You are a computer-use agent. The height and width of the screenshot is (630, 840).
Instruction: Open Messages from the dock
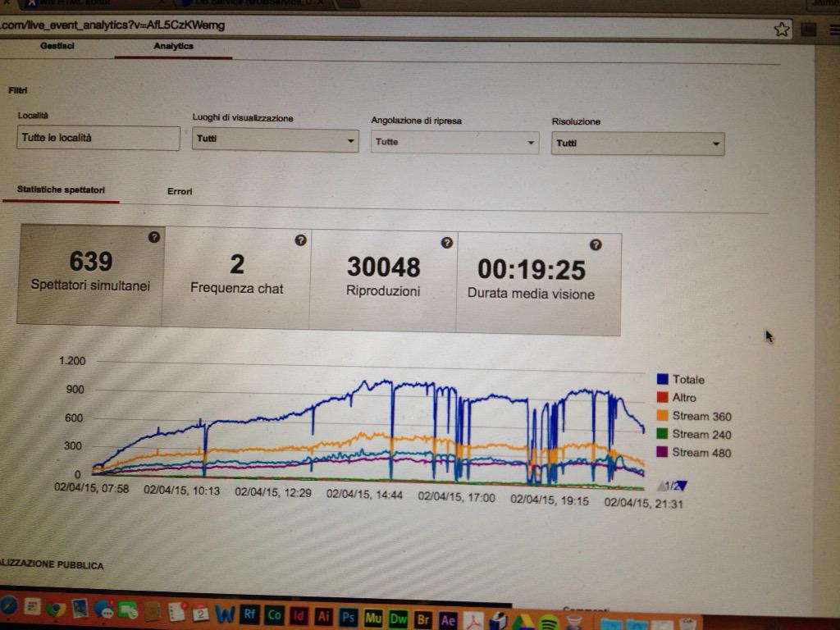pyautogui.click(x=103, y=609)
